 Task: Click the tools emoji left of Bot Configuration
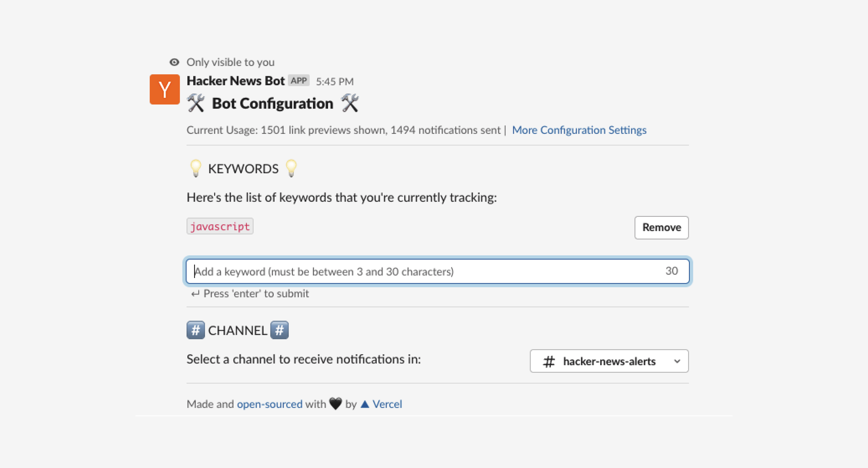coord(196,103)
